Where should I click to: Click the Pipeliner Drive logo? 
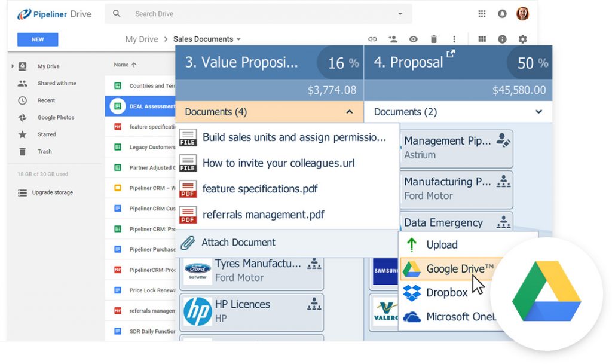click(x=54, y=14)
